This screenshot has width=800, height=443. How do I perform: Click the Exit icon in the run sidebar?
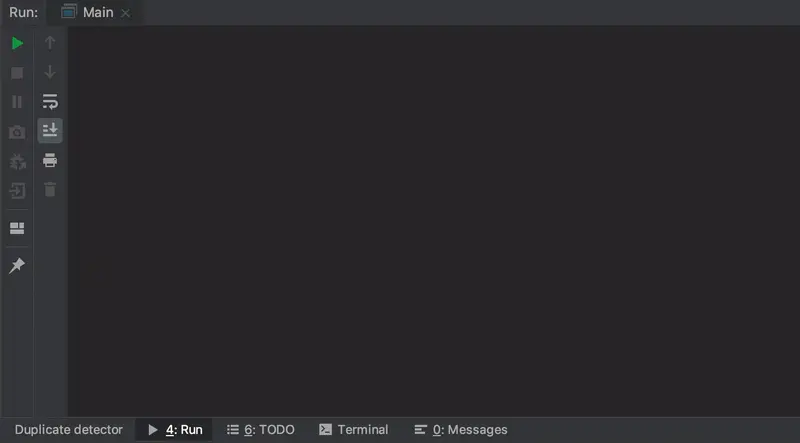click(x=17, y=191)
